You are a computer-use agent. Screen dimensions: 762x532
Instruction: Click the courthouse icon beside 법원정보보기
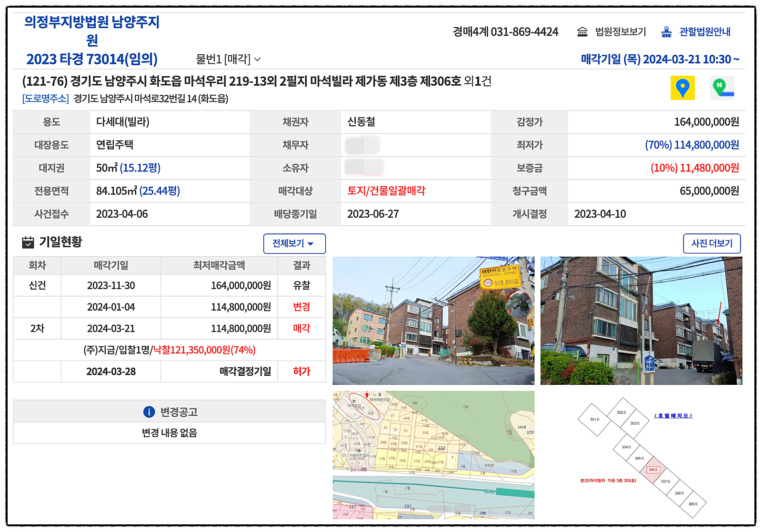582,32
